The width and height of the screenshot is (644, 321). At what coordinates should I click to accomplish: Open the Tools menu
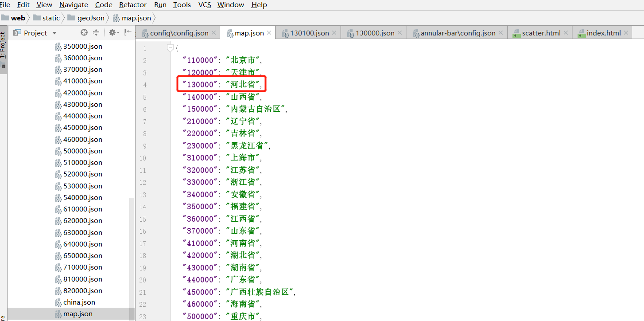[x=182, y=5]
